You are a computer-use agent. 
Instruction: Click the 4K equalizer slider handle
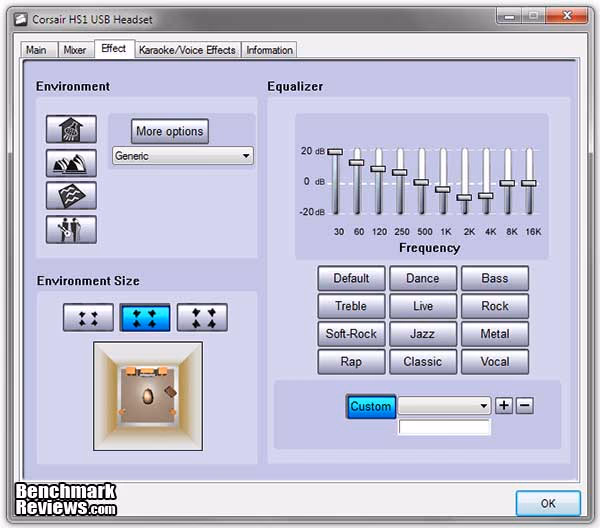486,196
